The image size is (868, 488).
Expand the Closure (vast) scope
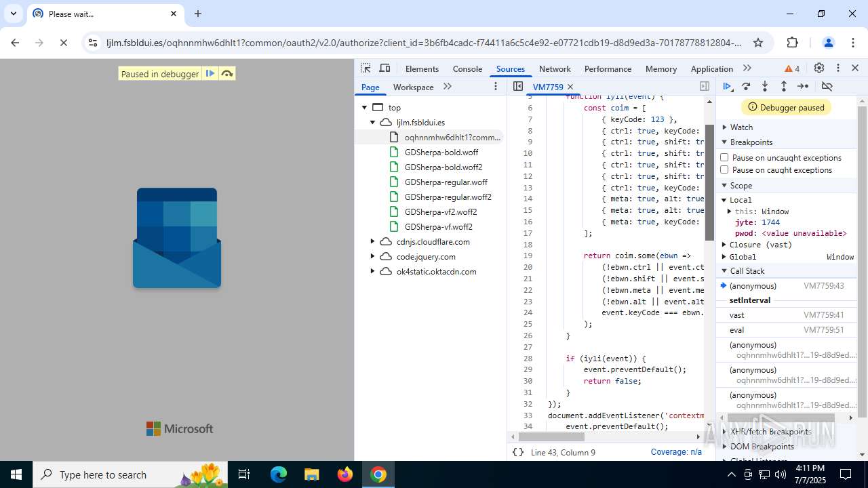coord(724,245)
